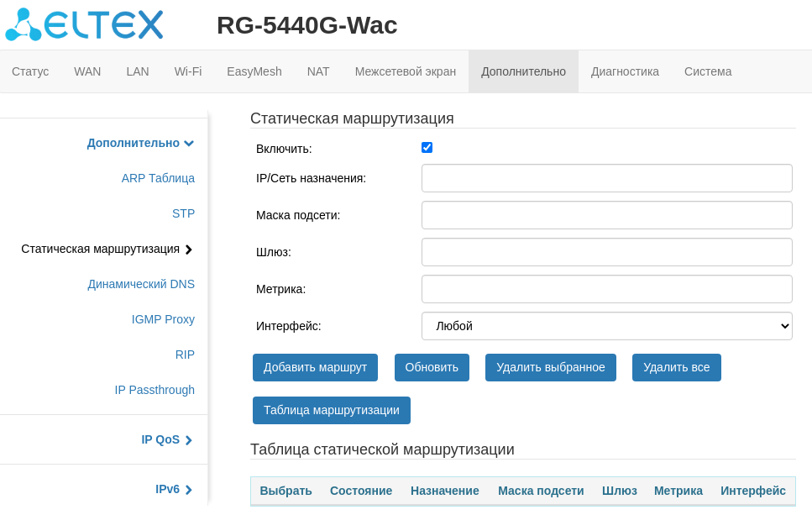Click the Интерфейс column header

753,491
